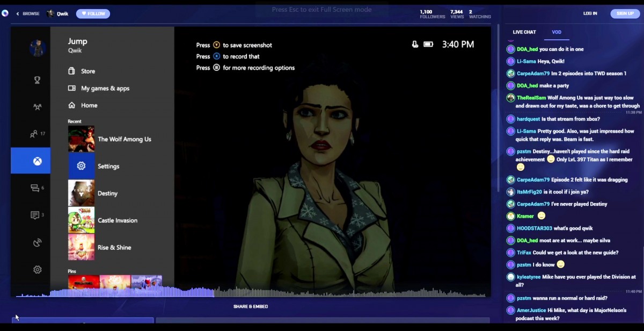Click the "2 WATCHING" counter

coord(480,14)
